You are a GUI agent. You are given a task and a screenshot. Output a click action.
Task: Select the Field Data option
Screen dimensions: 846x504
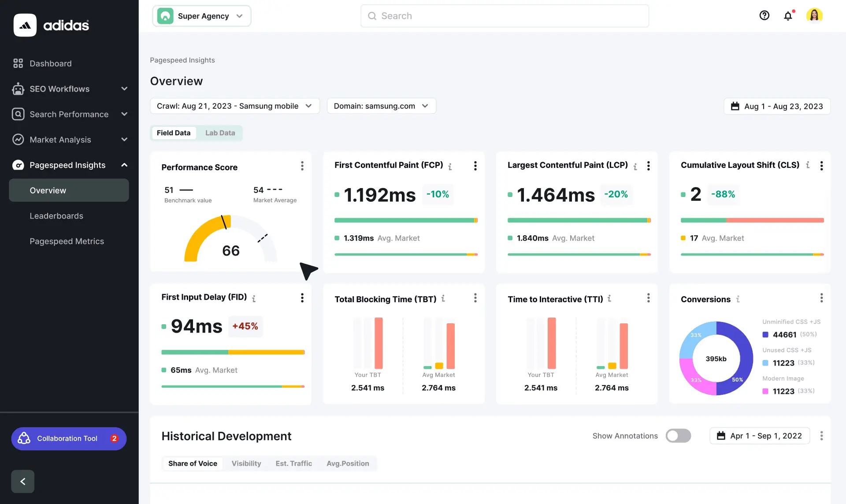(174, 133)
